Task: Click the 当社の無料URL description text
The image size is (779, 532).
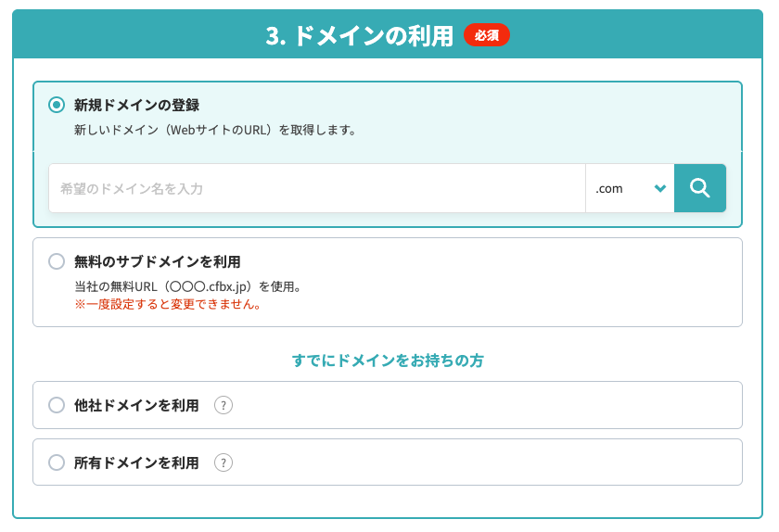Action: (187, 286)
